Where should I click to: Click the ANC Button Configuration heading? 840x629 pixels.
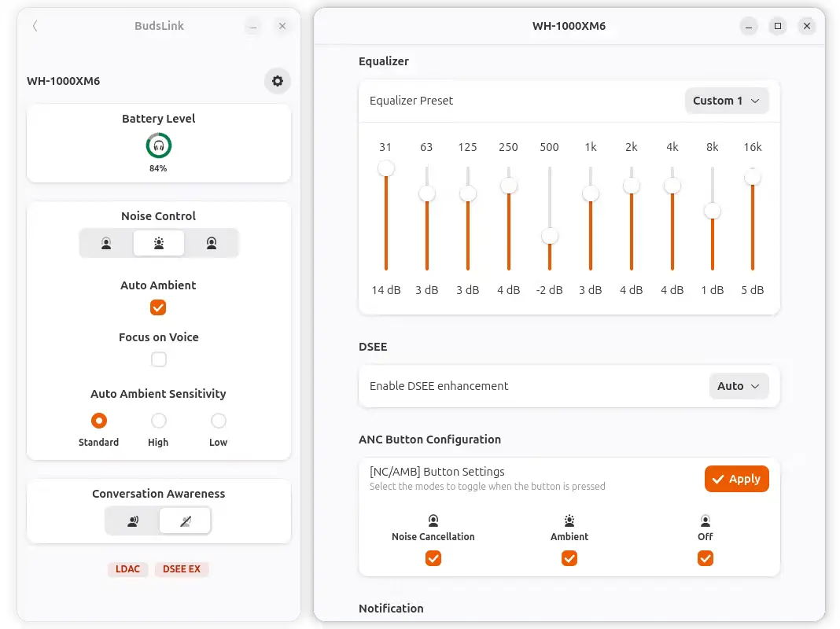coord(429,440)
